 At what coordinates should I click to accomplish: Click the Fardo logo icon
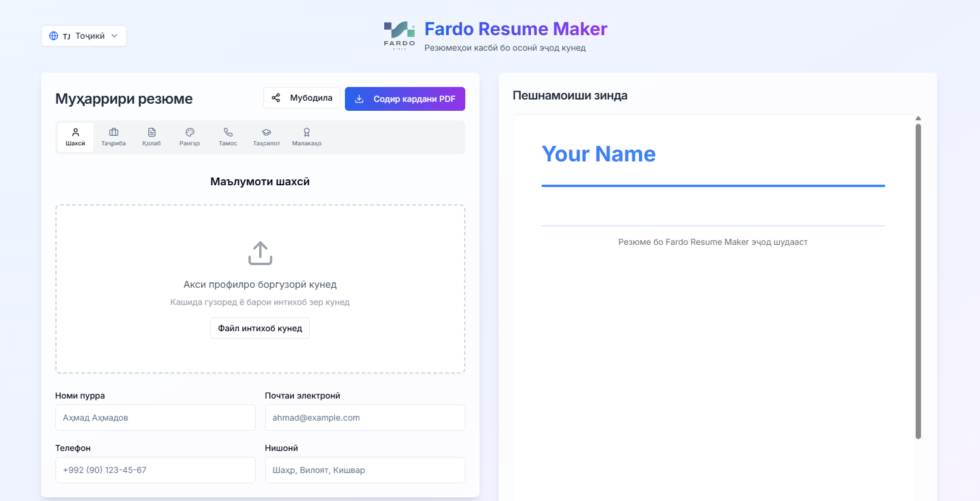pos(399,35)
